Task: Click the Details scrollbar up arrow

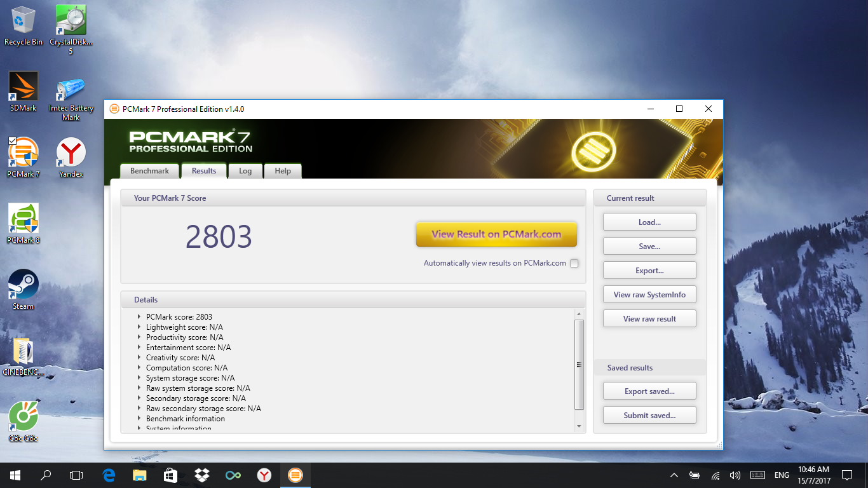Action: (x=579, y=314)
